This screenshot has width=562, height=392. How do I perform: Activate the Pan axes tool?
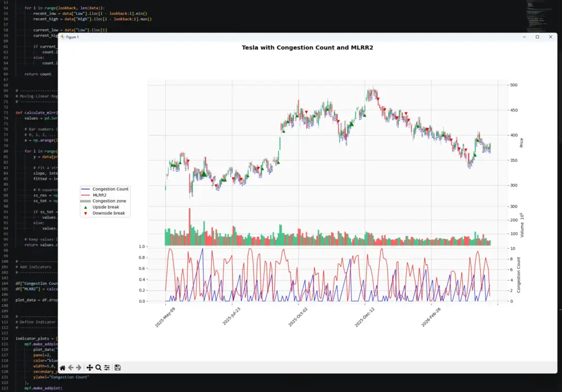pos(89,368)
